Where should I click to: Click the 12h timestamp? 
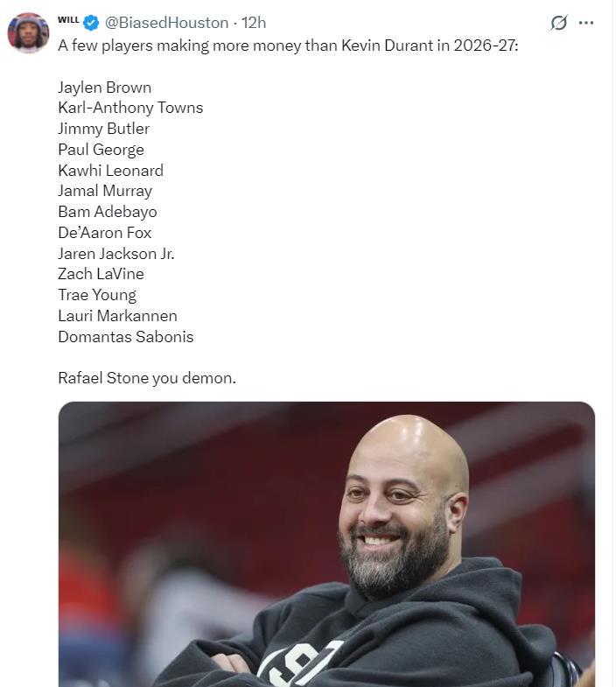click(254, 23)
